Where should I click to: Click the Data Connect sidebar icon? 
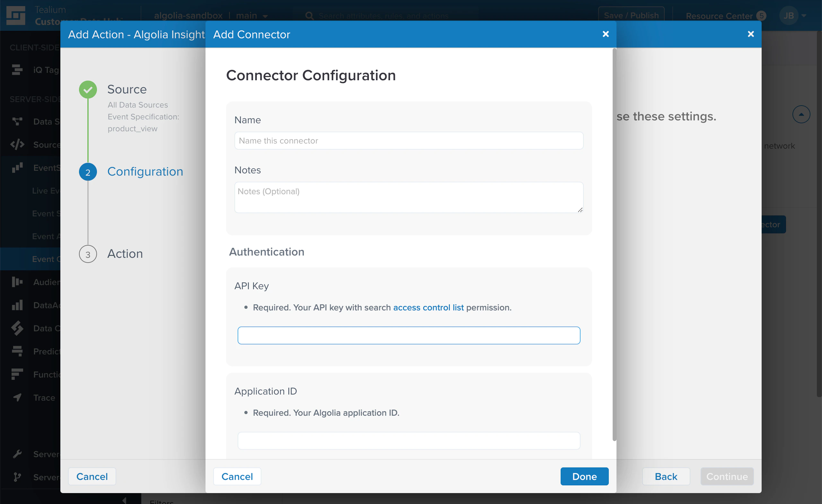(17, 328)
